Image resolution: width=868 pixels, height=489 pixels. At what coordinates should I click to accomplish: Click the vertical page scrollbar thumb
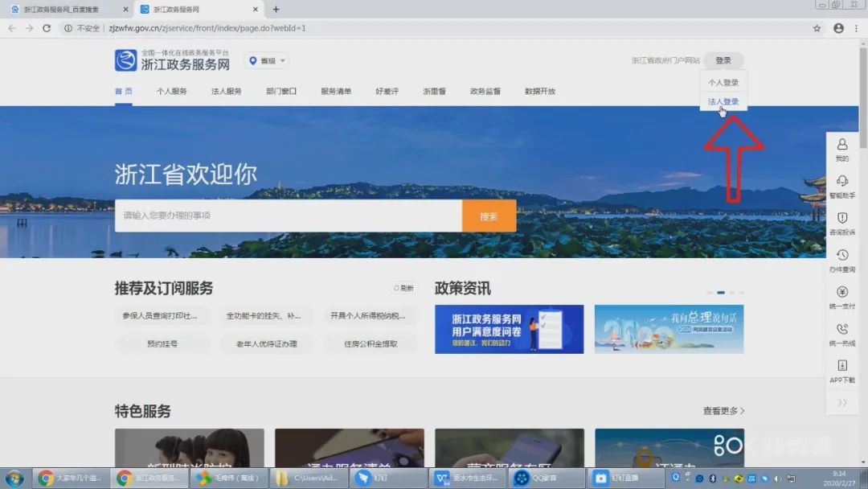coord(863,97)
